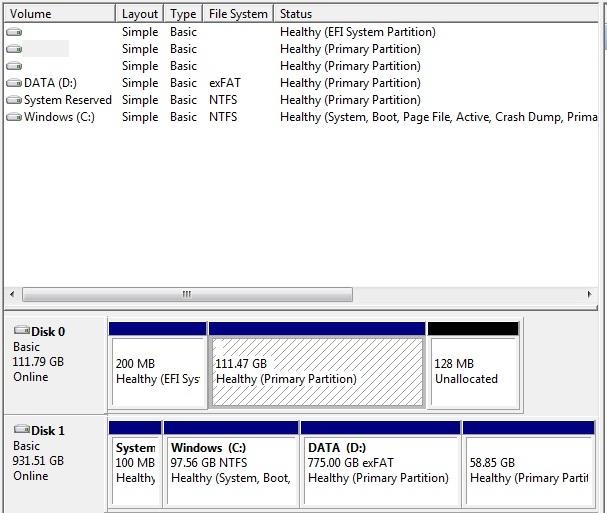
Task: Select the 111.47 GB primary partition on Disk 0
Action: click(317, 372)
